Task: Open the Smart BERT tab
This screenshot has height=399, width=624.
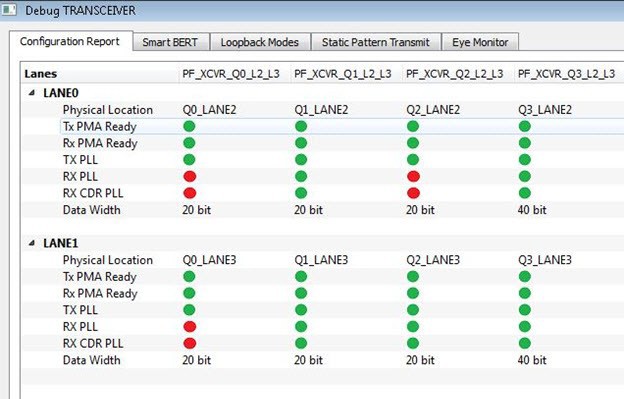Action: [170, 42]
